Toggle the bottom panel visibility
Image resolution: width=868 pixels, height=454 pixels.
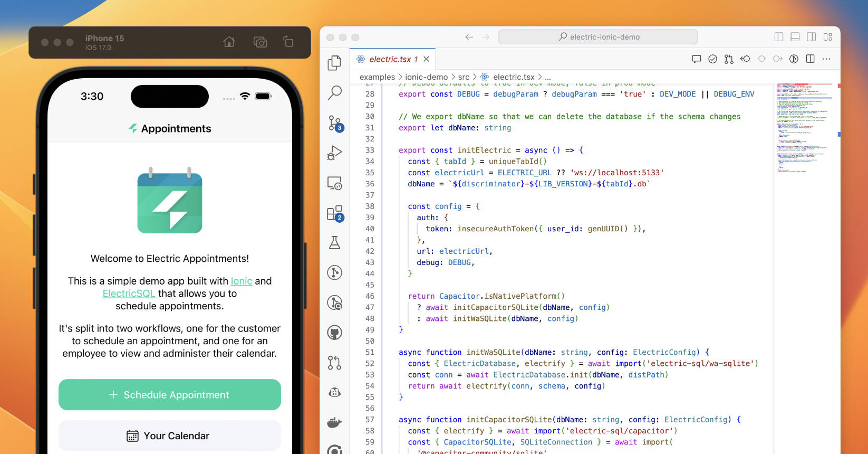tap(795, 37)
